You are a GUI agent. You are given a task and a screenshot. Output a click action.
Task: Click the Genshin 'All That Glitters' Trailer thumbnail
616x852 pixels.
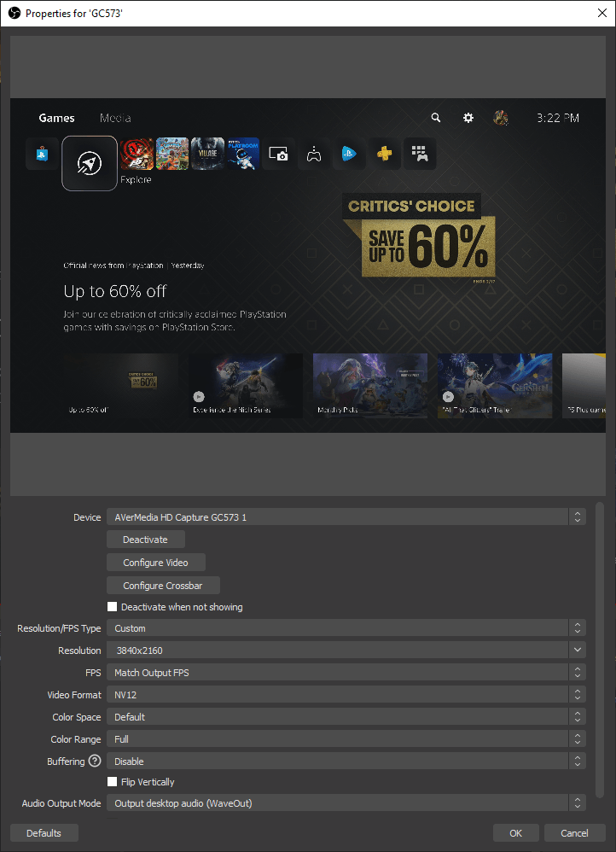(x=495, y=386)
